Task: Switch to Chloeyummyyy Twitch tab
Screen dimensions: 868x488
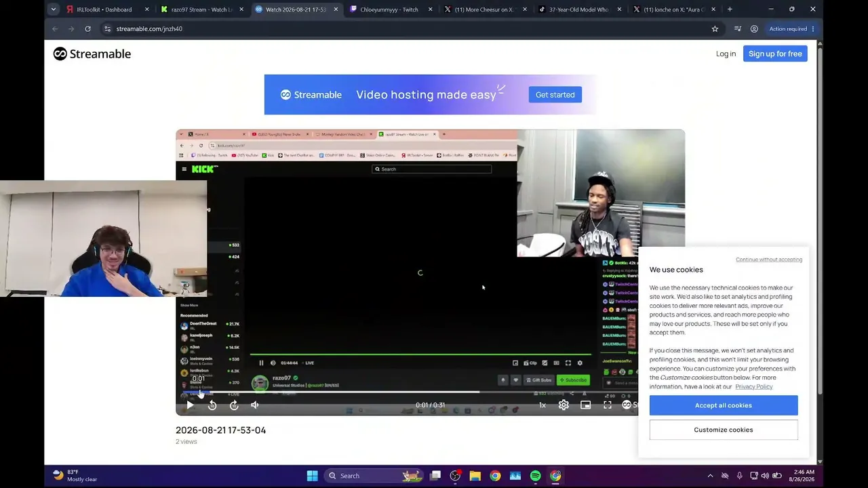Action: (389, 9)
